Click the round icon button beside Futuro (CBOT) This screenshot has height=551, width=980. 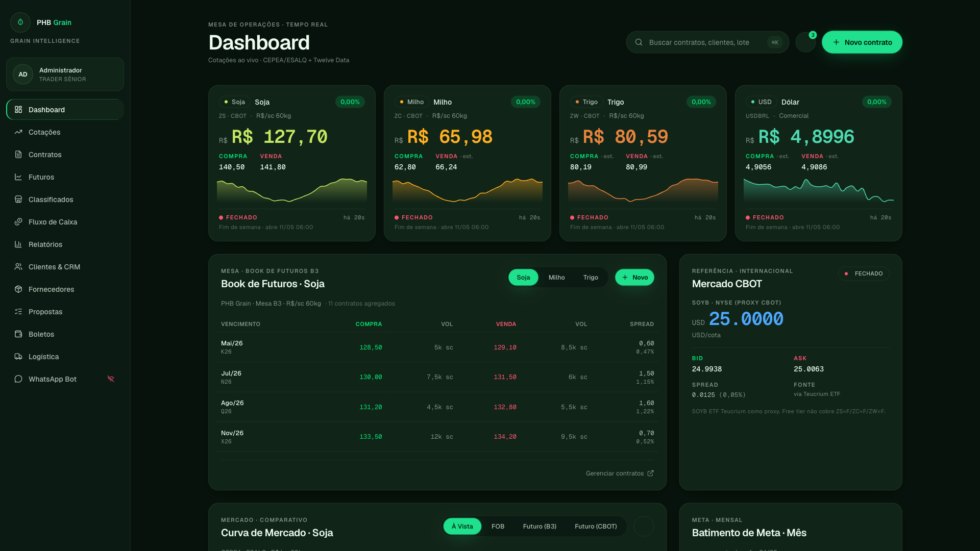tap(644, 526)
